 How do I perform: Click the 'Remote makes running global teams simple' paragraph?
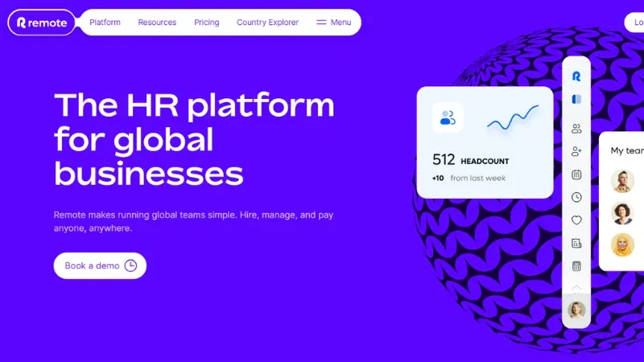tap(193, 222)
